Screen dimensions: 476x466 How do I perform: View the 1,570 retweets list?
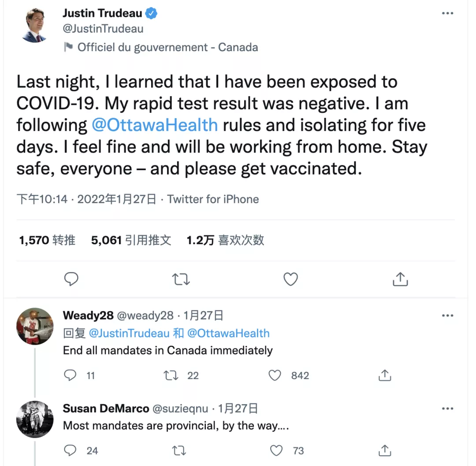[x=47, y=240]
